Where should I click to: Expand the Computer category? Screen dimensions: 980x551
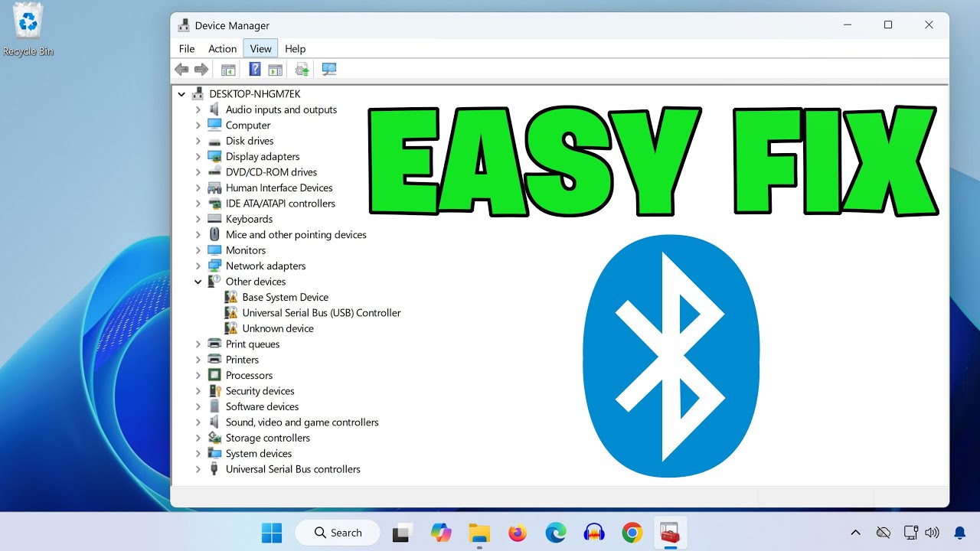point(198,126)
